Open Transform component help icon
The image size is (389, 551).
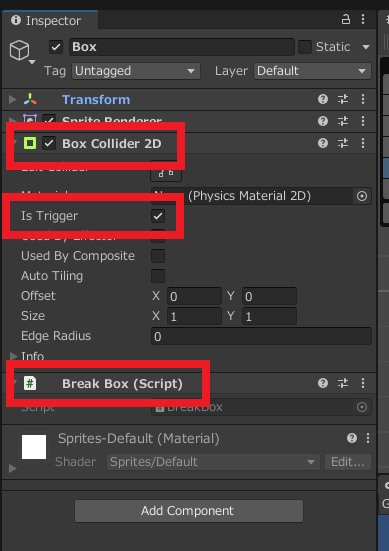(x=323, y=99)
